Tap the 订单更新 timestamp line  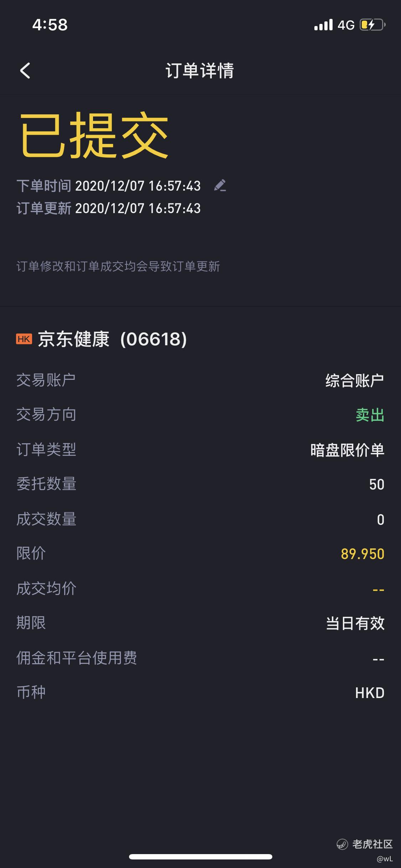109,208
